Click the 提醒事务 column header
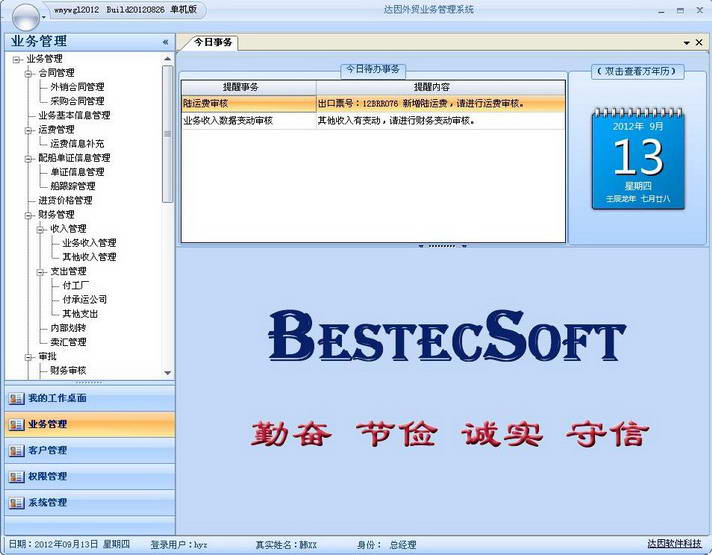712x555 pixels. pyautogui.click(x=249, y=87)
